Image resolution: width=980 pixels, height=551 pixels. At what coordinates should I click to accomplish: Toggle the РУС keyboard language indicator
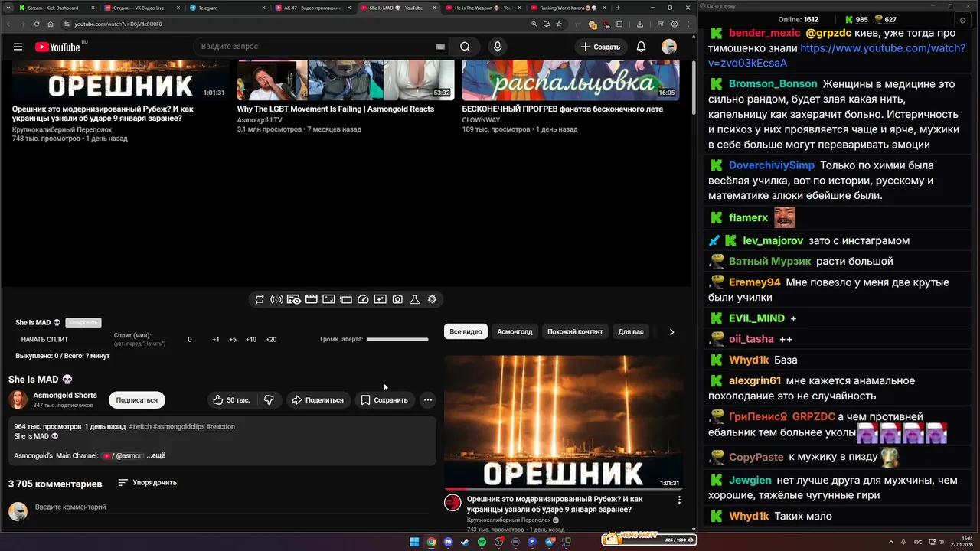click(x=918, y=542)
